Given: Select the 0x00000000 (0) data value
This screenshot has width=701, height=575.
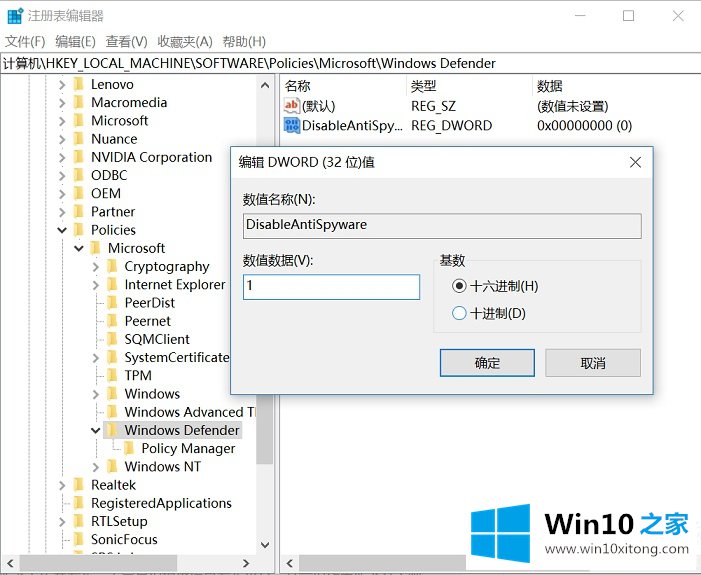Looking at the screenshot, I should pos(584,125).
